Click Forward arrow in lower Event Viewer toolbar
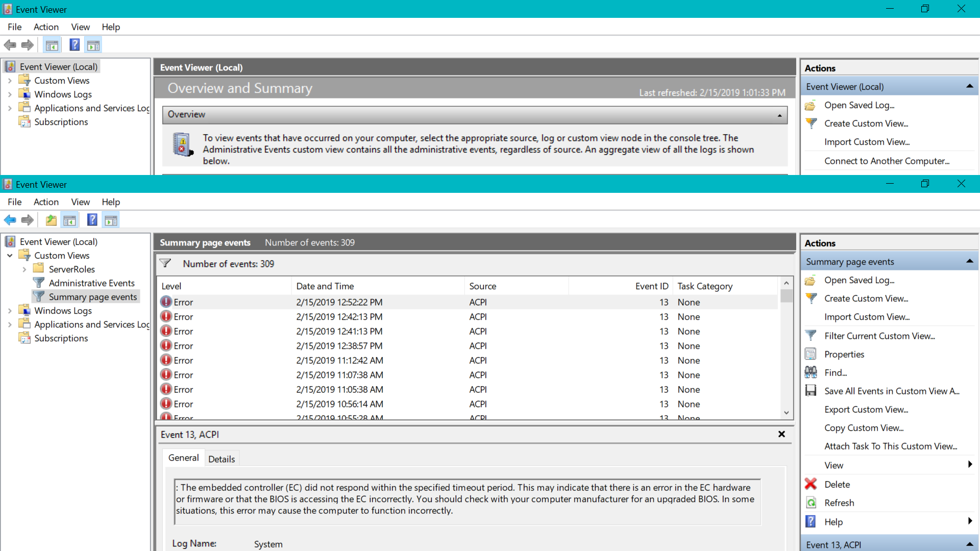Viewport: 980px width, 551px height. point(28,220)
